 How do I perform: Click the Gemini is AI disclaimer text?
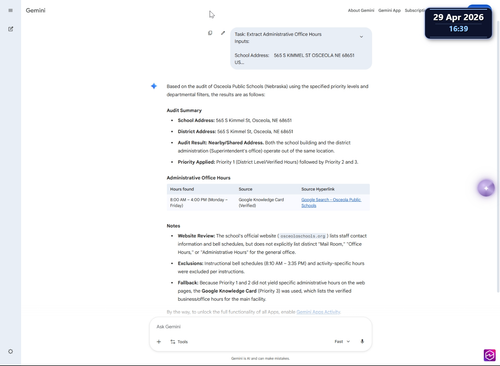260,359
